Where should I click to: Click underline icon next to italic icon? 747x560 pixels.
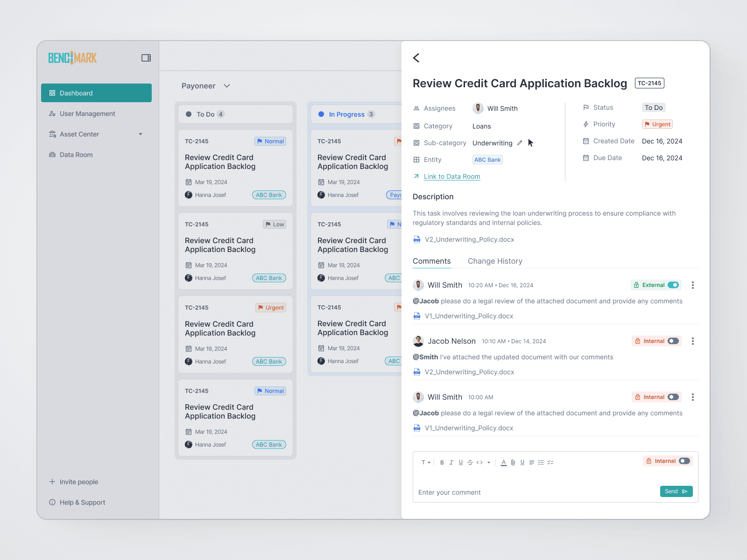tap(461, 462)
